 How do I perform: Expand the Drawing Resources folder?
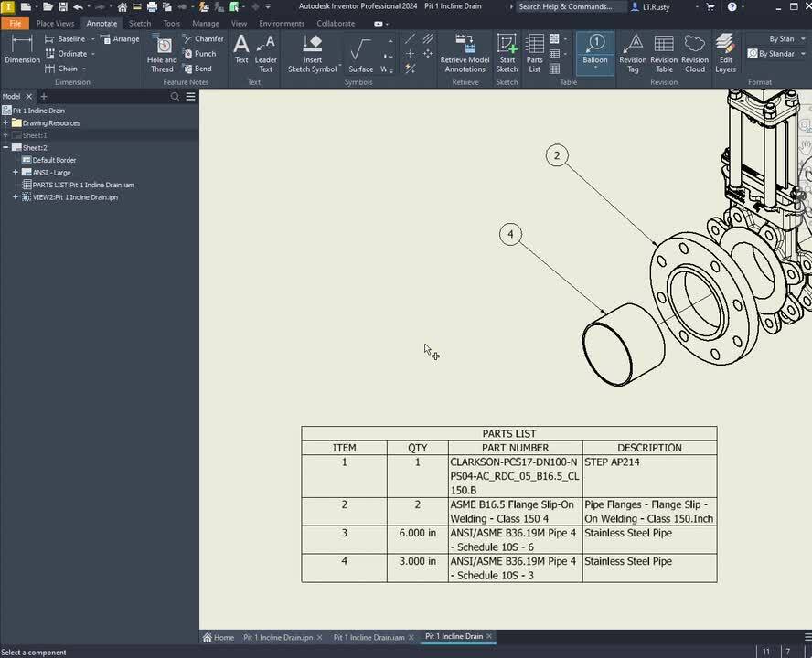(5, 123)
